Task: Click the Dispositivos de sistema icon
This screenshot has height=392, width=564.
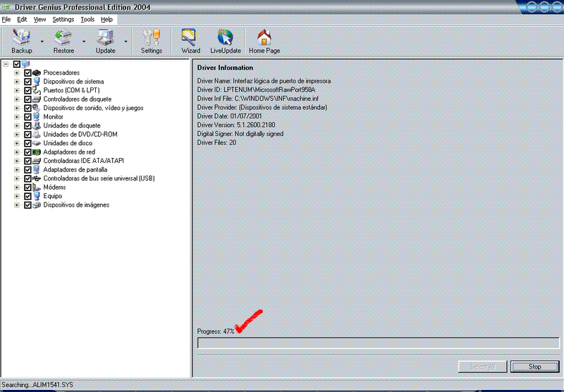Action: pyautogui.click(x=37, y=82)
